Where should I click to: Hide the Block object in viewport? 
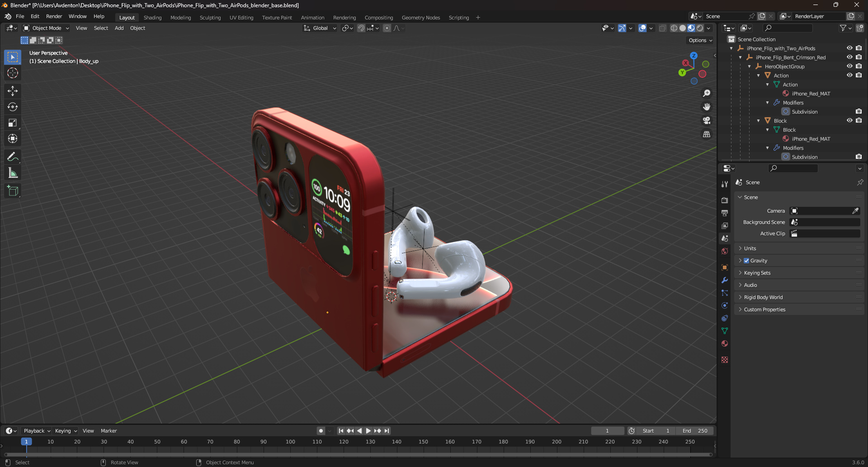pos(849,120)
